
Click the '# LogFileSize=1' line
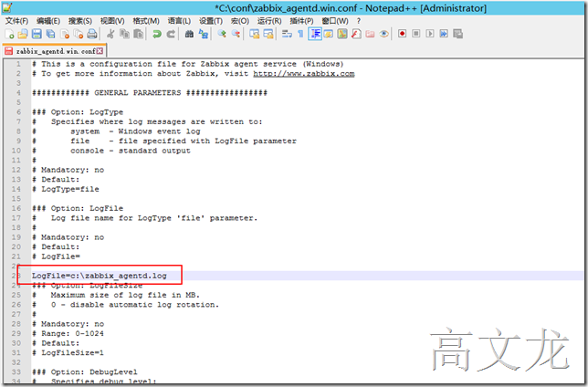tap(68, 352)
